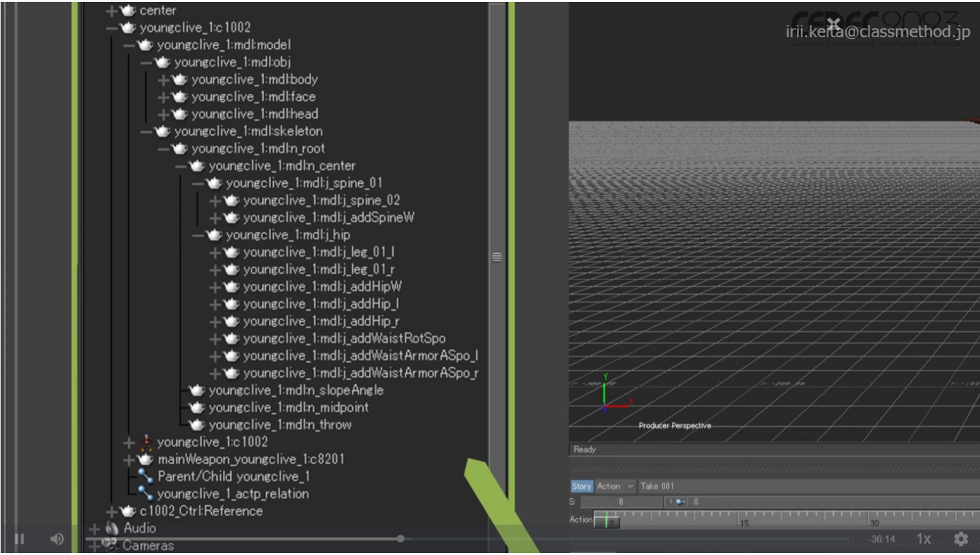Expand the youngclive_1:mdl:body node

tap(163, 80)
